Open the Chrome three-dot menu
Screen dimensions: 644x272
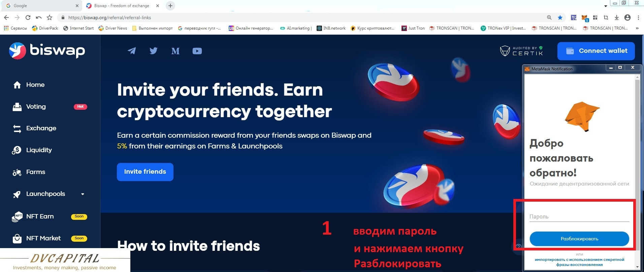coord(638,18)
